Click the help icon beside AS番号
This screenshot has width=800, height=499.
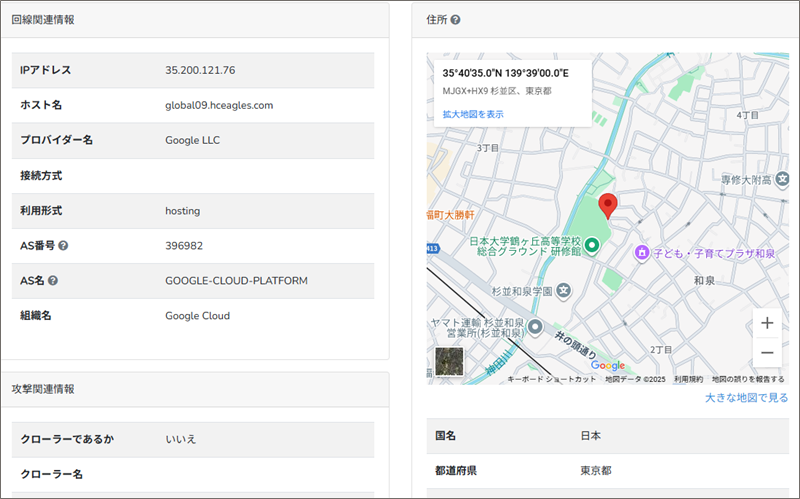(x=63, y=245)
